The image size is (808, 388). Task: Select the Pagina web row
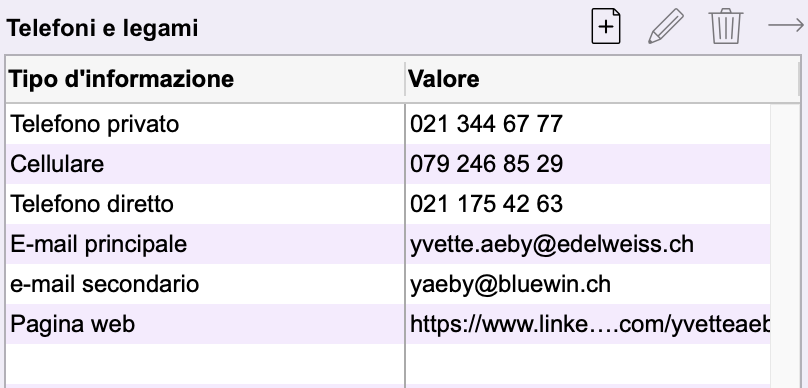[388, 324]
